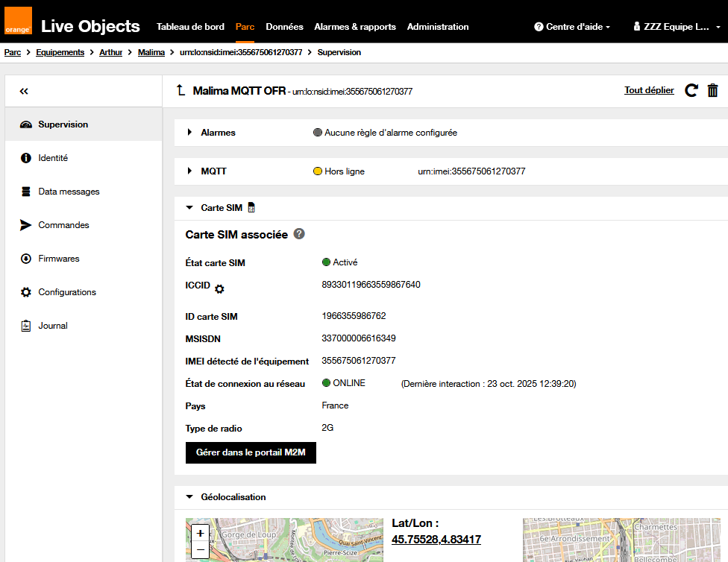The height and width of the screenshot is (562, 728).
Task: Collapse the Géolocalisation section
Action: click(189, 497)
